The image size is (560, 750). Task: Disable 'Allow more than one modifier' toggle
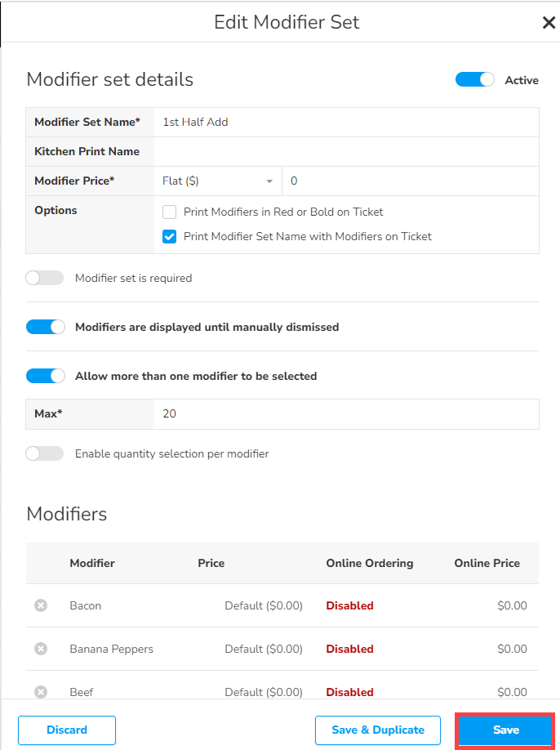click(x=46, y=376)
